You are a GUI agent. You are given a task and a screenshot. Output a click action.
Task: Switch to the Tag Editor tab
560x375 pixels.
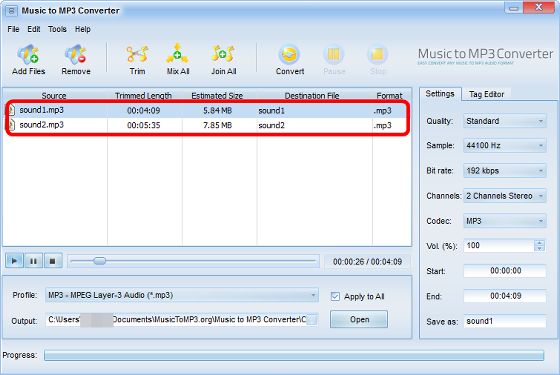[x=486, y=94]
